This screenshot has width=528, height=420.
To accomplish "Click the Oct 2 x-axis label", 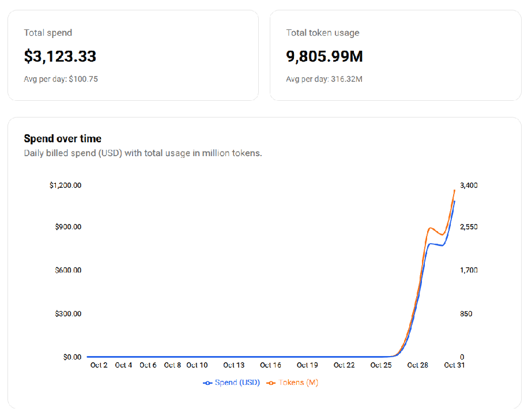I will (x=99, y=365).
